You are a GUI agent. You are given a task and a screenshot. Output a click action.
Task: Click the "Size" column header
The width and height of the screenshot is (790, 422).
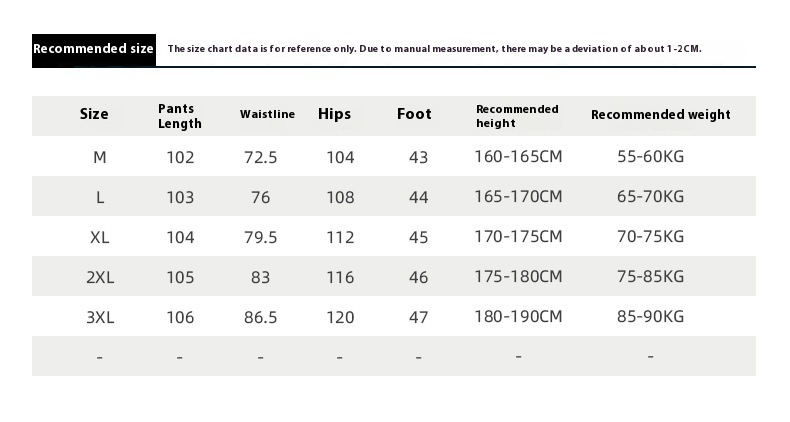[x=94, y=114]
